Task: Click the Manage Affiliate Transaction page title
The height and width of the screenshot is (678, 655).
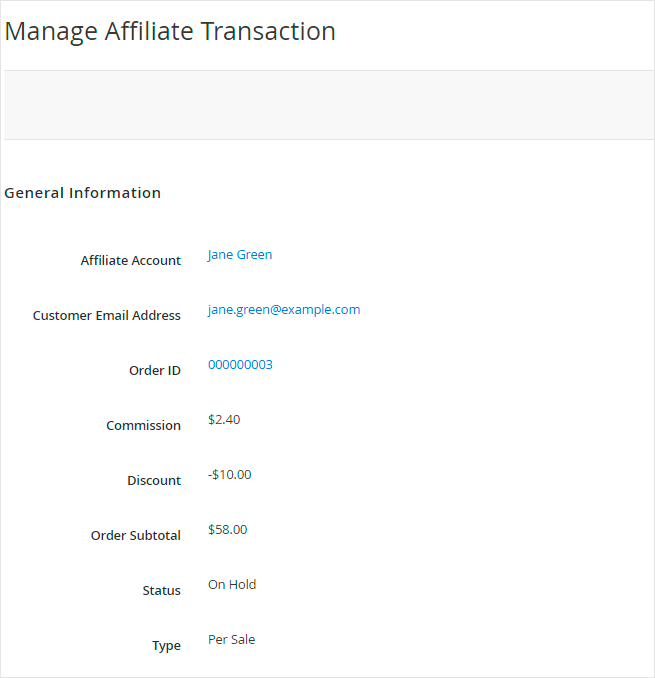Action: [x=170, y=32]
